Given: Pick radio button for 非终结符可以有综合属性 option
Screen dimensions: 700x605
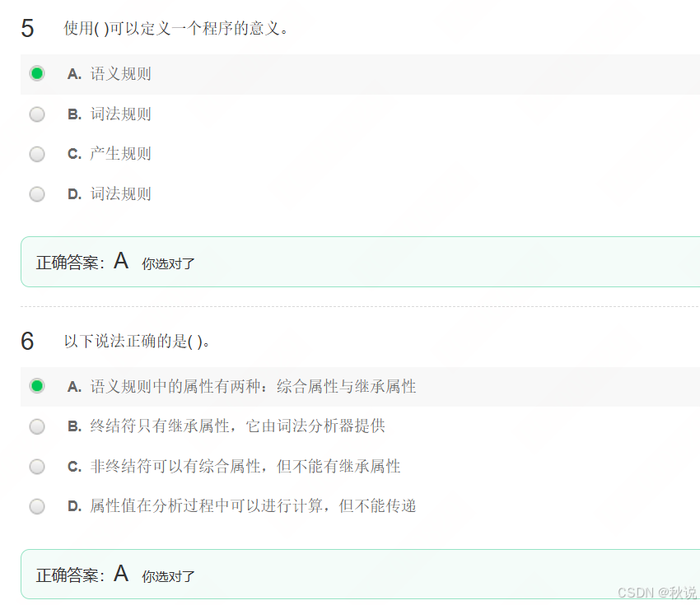Looking at the screenshot, I should tap(37, 467).
